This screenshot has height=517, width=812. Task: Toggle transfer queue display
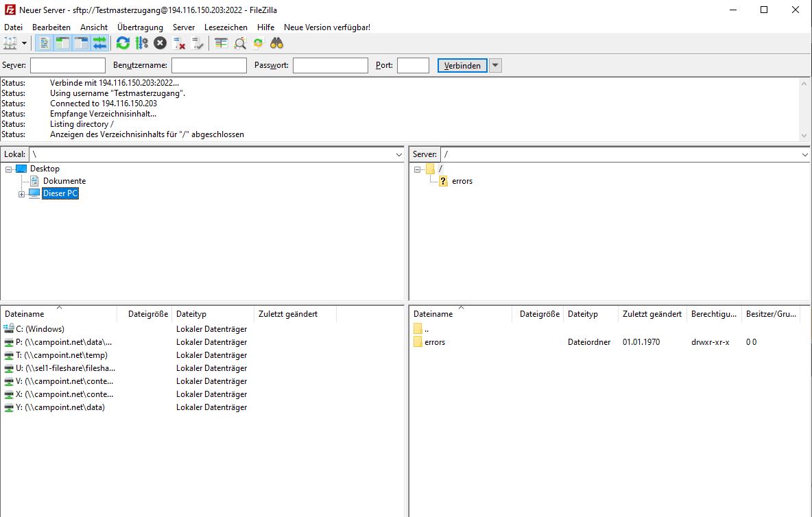[x=99, y=43]
